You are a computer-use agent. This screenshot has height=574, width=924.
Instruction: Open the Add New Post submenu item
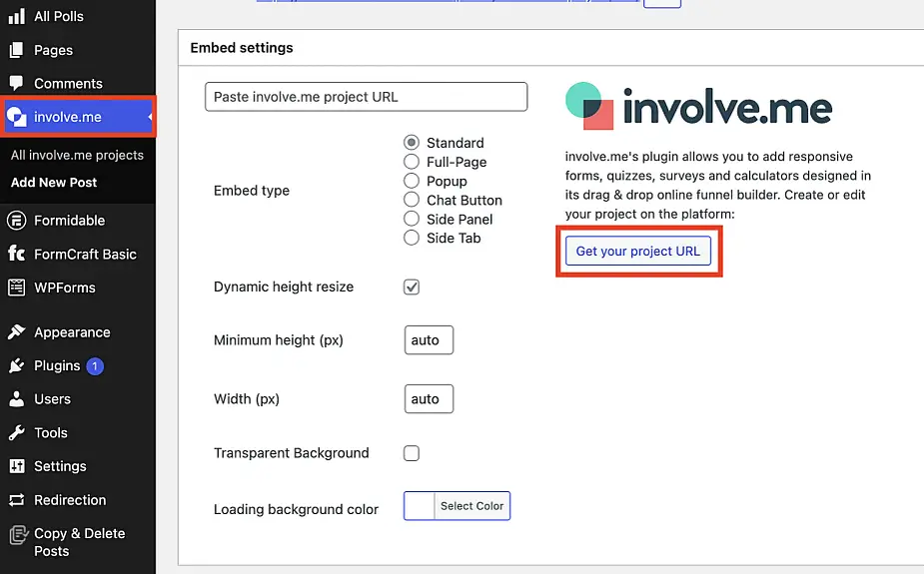click(54, 183)
